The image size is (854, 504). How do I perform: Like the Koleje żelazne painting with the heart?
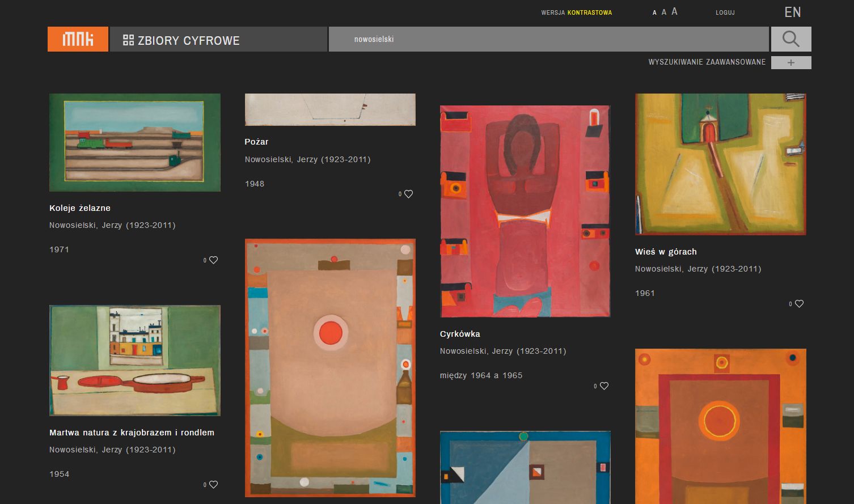(213, 260)
